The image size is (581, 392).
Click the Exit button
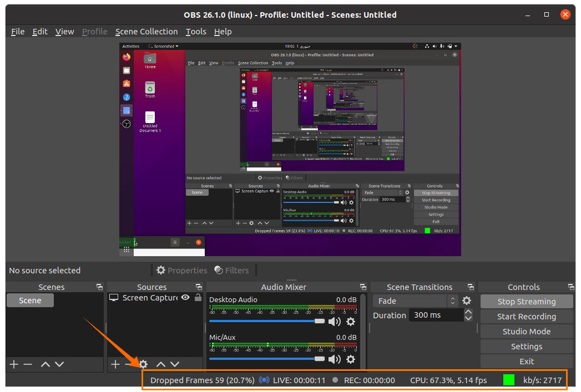click(x=527, y=362)
